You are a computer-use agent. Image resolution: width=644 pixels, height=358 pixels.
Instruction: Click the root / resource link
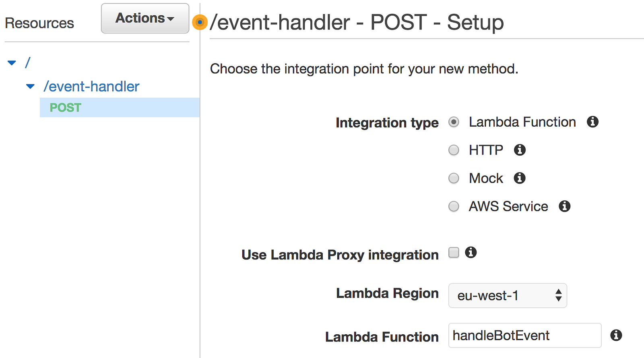tap(27, 63)
